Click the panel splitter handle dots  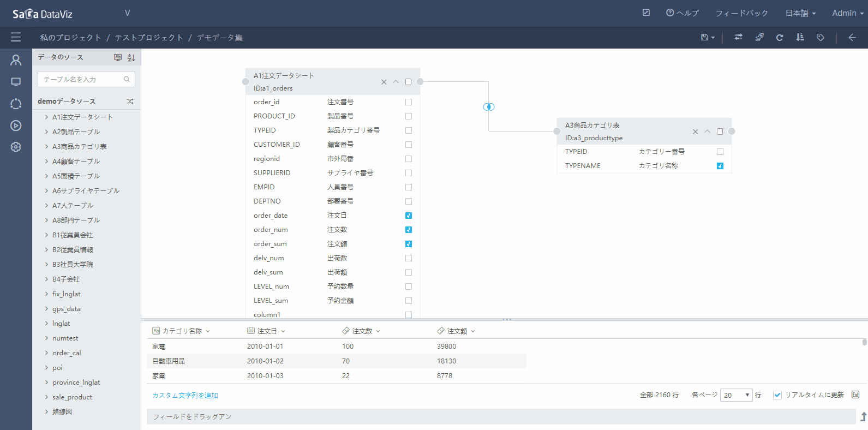click(507, 319)
